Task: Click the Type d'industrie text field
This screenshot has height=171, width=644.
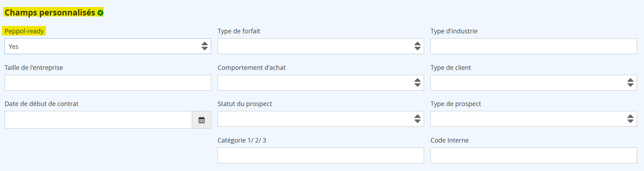Action: pos(533,46)
